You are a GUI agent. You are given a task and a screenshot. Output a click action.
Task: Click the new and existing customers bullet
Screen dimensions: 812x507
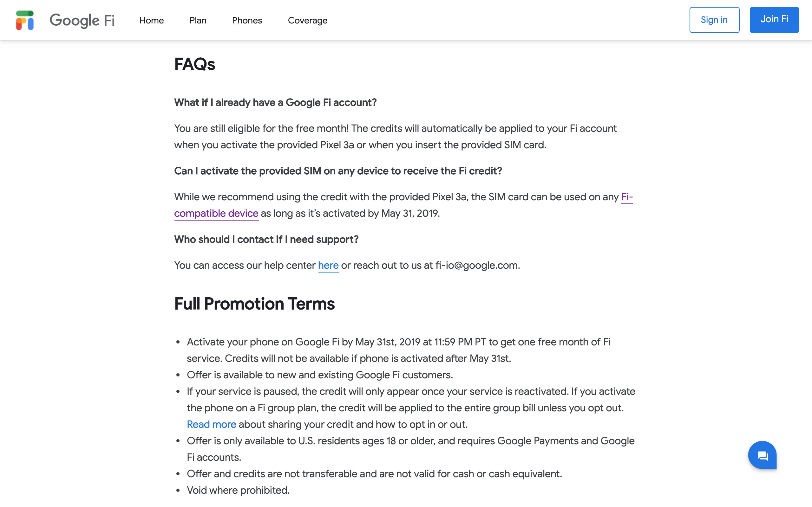click(x=320, y=375)
